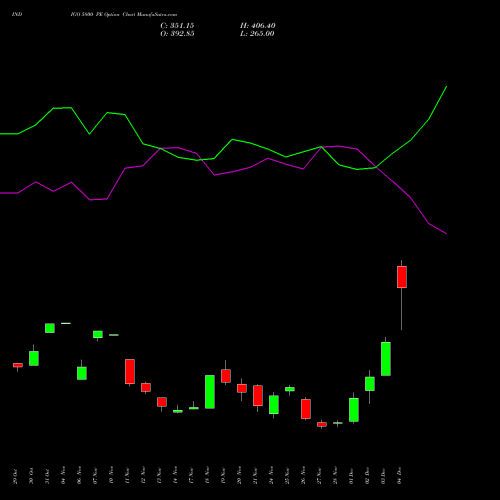
Task: Click the green indicator line's rising end
Action: pos(446,87)
